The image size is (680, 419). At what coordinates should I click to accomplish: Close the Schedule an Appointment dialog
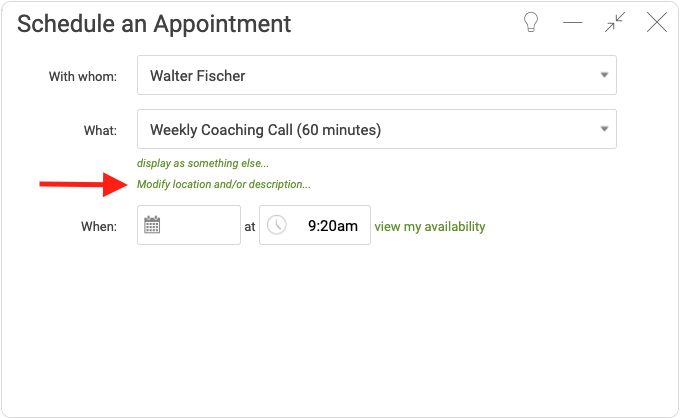tap(657, 23)
